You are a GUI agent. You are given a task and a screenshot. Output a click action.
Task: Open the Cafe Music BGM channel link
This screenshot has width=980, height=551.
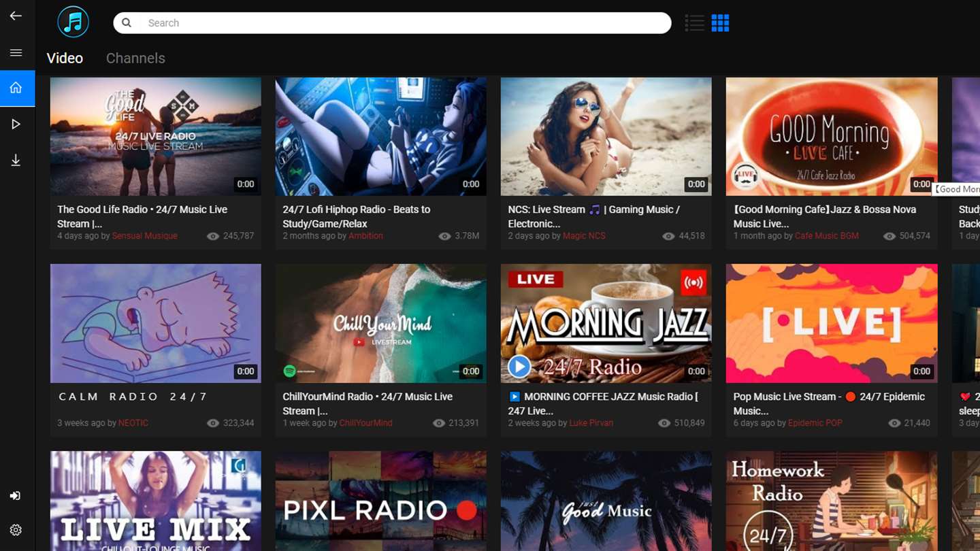[827, 236]
